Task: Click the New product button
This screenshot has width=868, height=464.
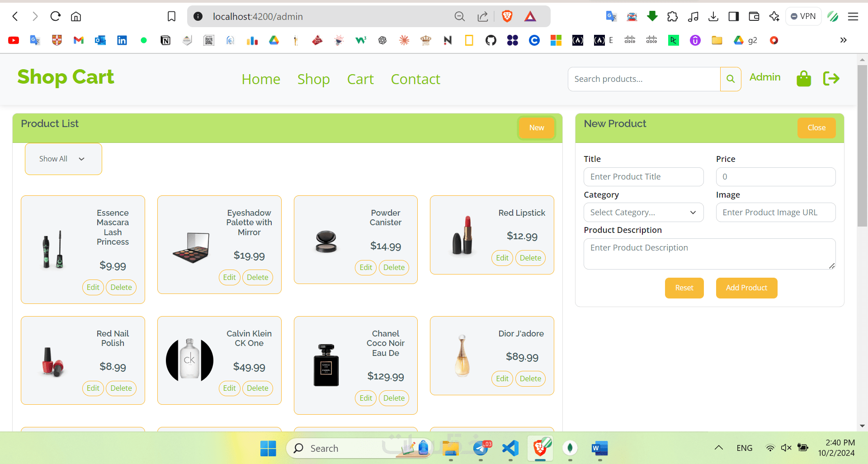Action: click(537, 128)
